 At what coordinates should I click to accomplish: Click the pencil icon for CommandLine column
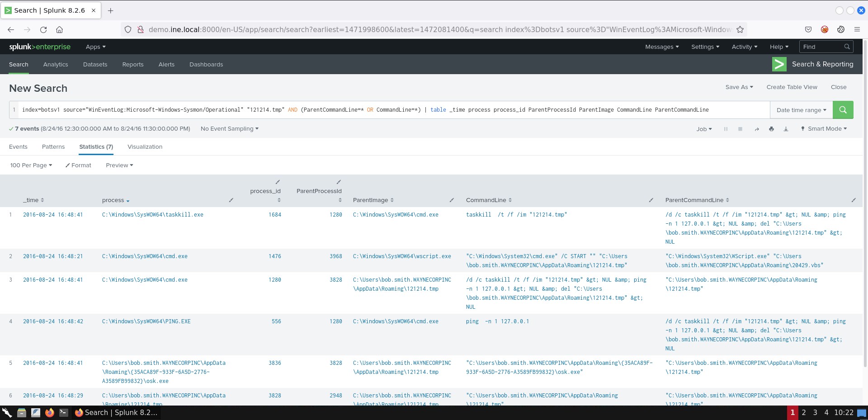(651, 200)
